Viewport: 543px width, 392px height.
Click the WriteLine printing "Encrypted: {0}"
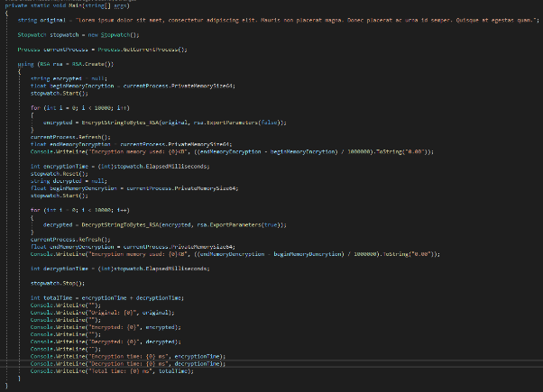click(106, 327)
